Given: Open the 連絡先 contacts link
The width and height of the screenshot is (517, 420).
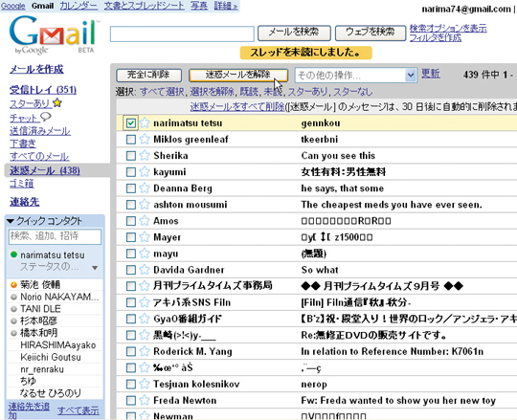Looking at the screenshot, I should click(24, 202).
